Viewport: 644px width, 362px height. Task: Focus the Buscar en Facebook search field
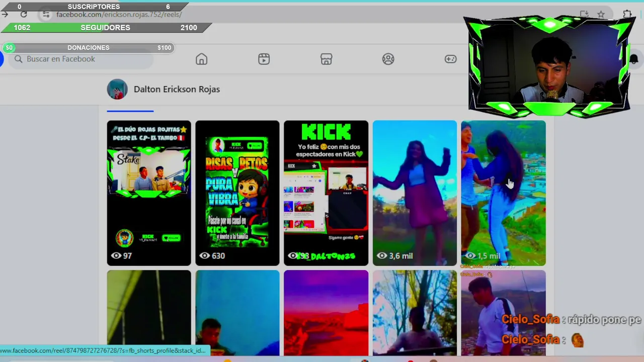click(80, 59)
